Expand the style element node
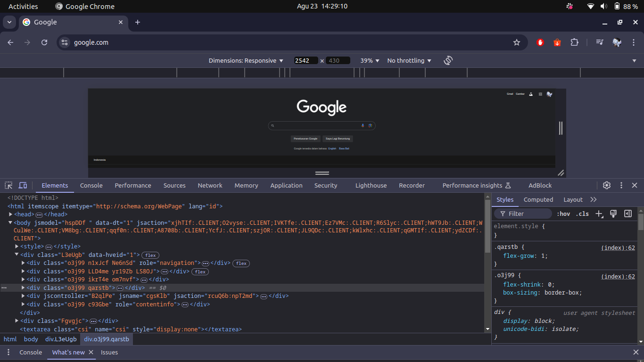Viewport: 644px width, 362px height. 17,247
